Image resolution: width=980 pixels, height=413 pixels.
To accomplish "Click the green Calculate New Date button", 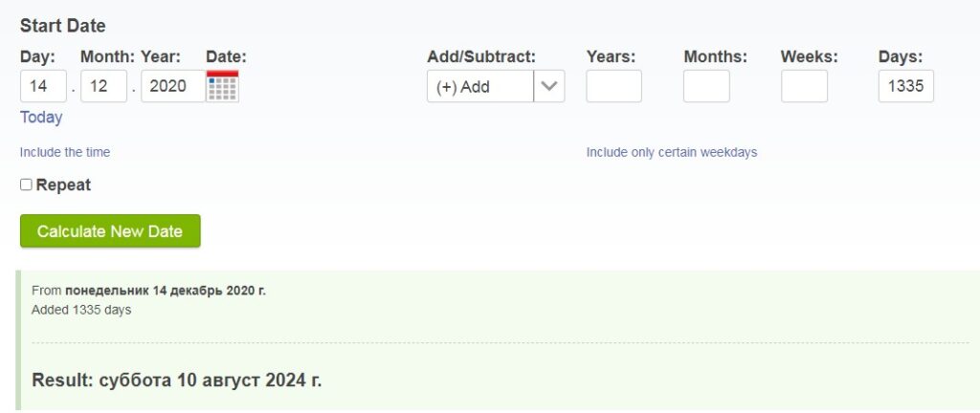I will [110, 230].
